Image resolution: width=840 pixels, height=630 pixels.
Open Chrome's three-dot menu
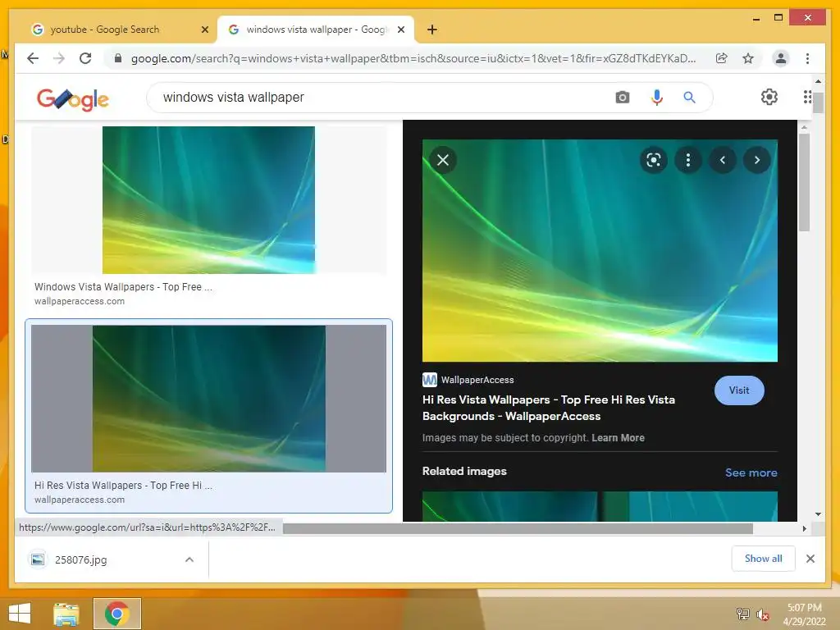click(x=807, y=58)
